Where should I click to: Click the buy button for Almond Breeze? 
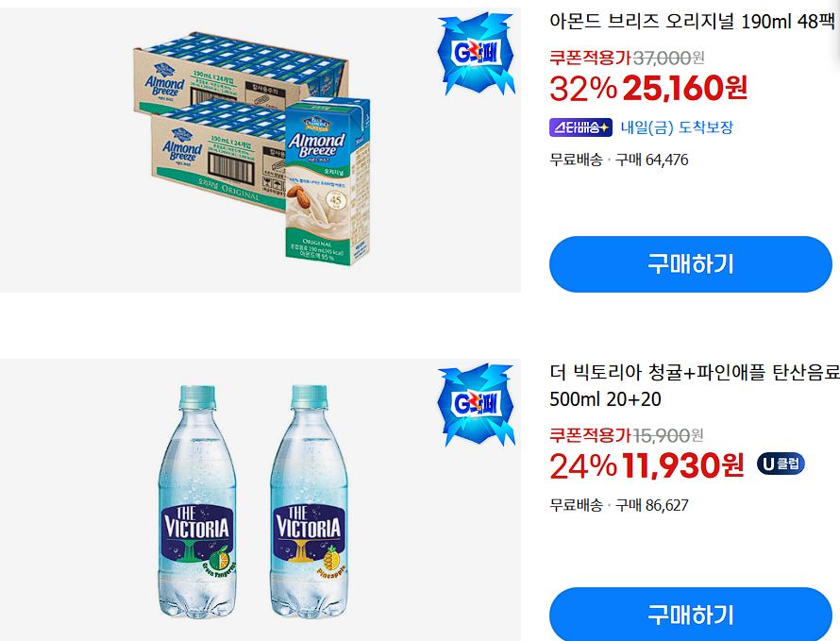coord(691,264)
